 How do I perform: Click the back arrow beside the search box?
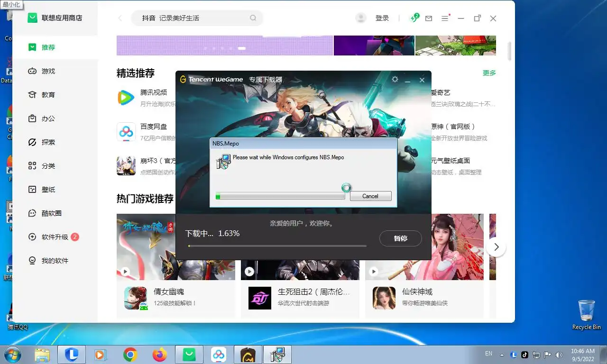[x=120, y=18]
